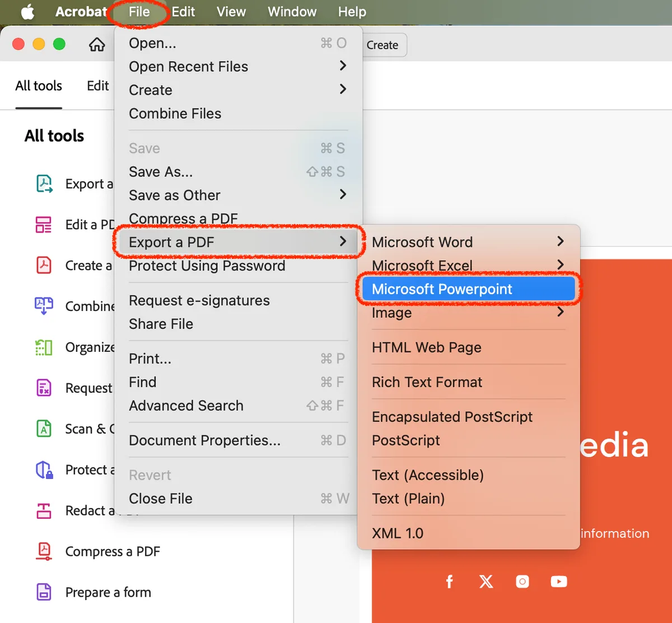The width and height of the screenshot is (672, 623).
Task: Open the View menu in the menu bar
Action: 231,12
